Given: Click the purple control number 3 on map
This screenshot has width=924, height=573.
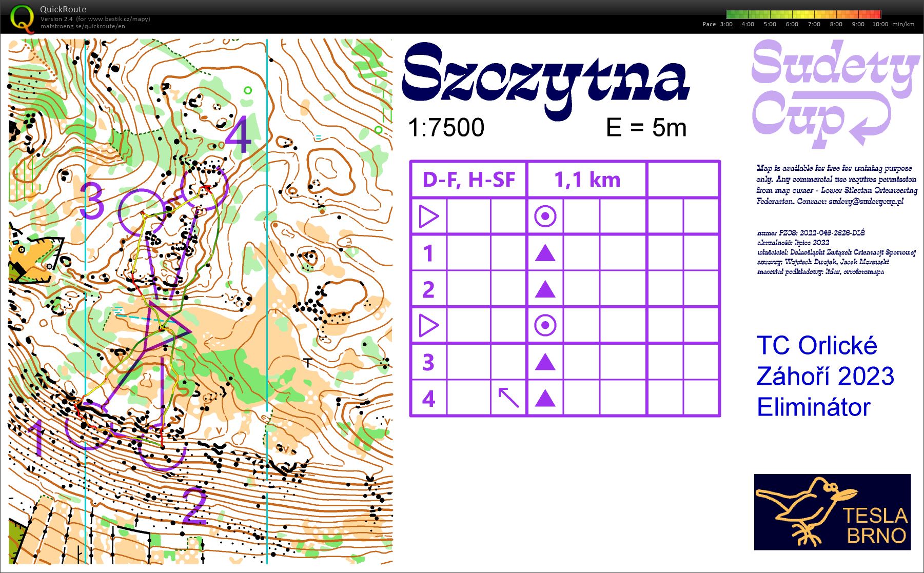Looking at the screenshot, I should point(93,201).
